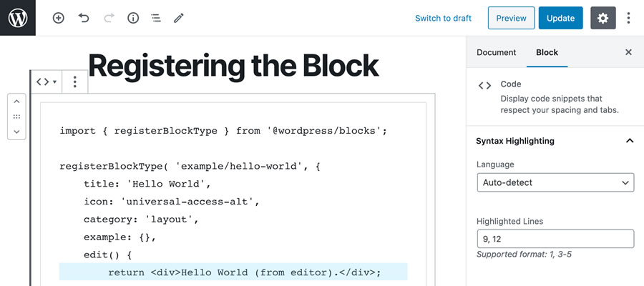
Task: Undo the last change
Action: coord(84,18)
